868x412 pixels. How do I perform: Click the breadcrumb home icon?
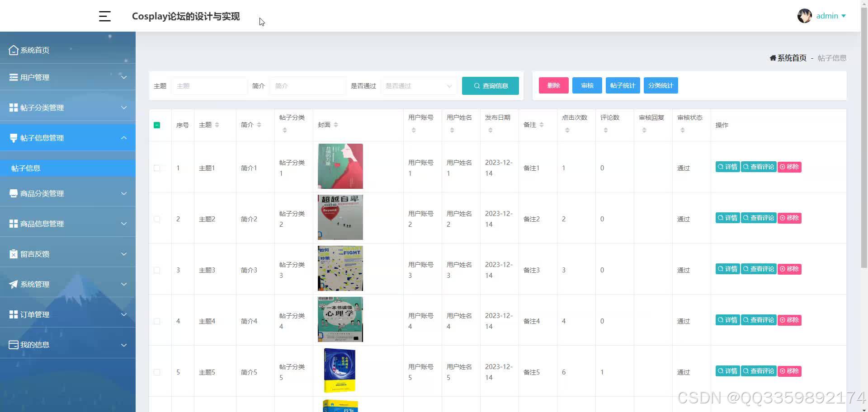773,58
